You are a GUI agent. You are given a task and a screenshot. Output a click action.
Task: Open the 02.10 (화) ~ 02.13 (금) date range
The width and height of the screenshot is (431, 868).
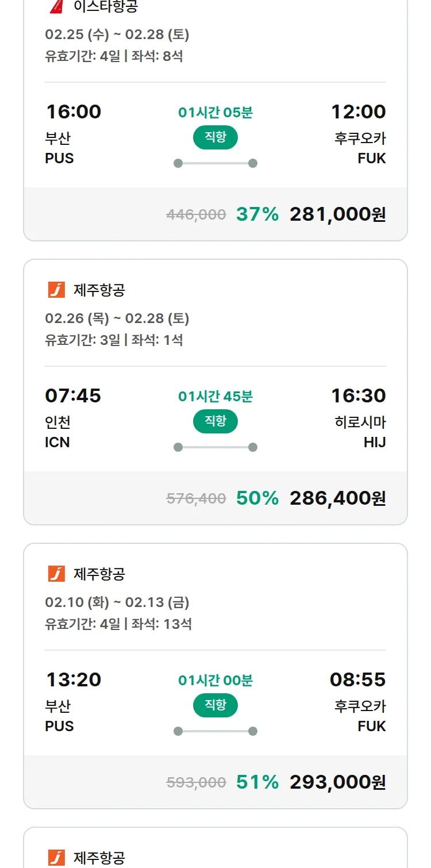click(117, 602)
